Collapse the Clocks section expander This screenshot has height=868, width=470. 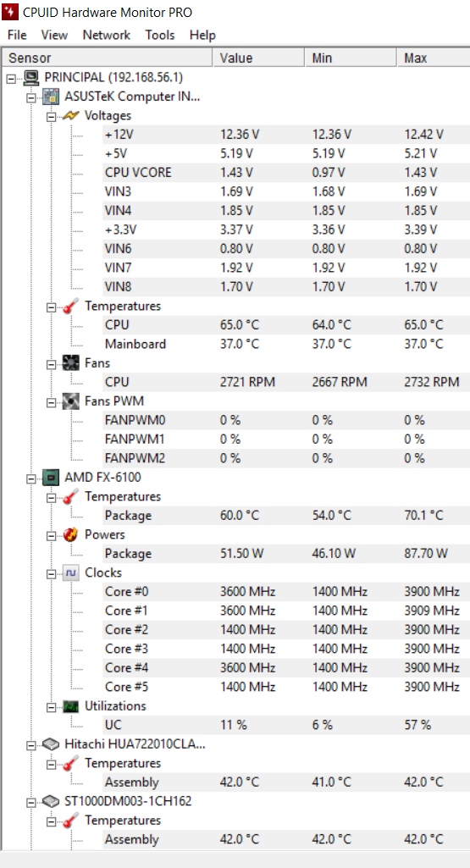pyautogui.click(x=51, y=575)
